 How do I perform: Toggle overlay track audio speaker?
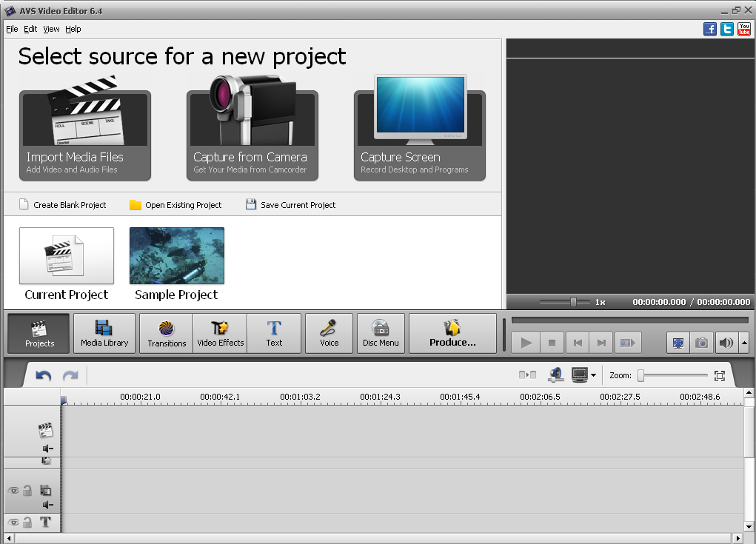tap(47, 505)
